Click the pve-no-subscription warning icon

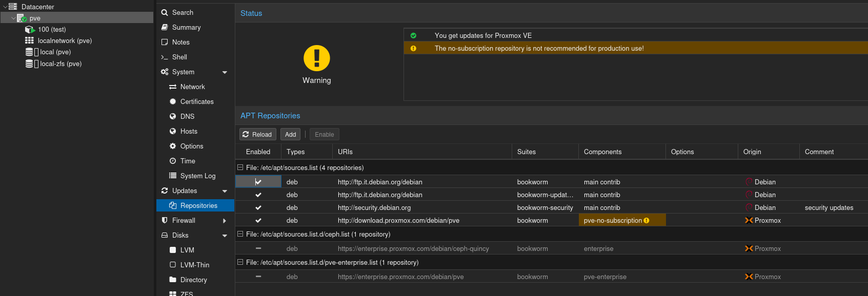tap(647, 221)
